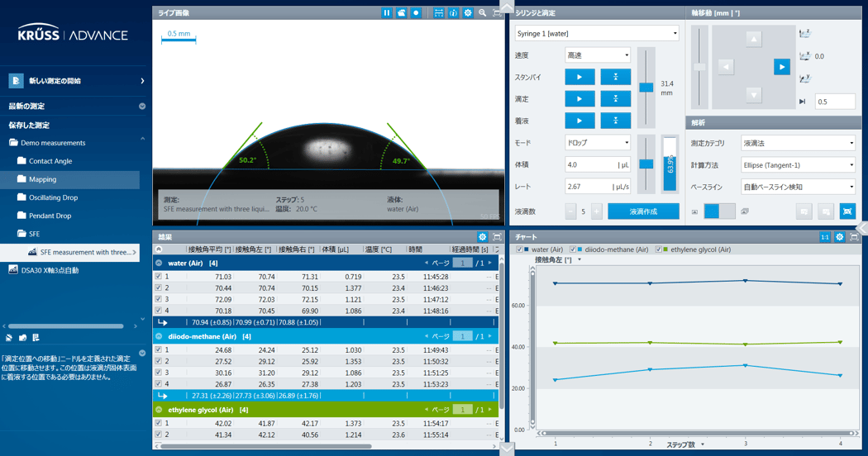868x456 pixels.
Task: Click the rate input field 2.67 µL/s
Action: pyautogui.click(x=598, y=187)
